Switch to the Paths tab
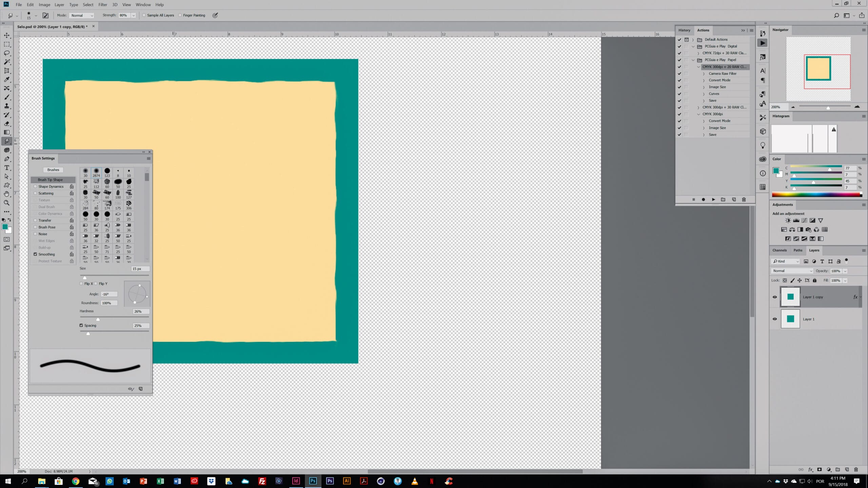 [798, 250]
